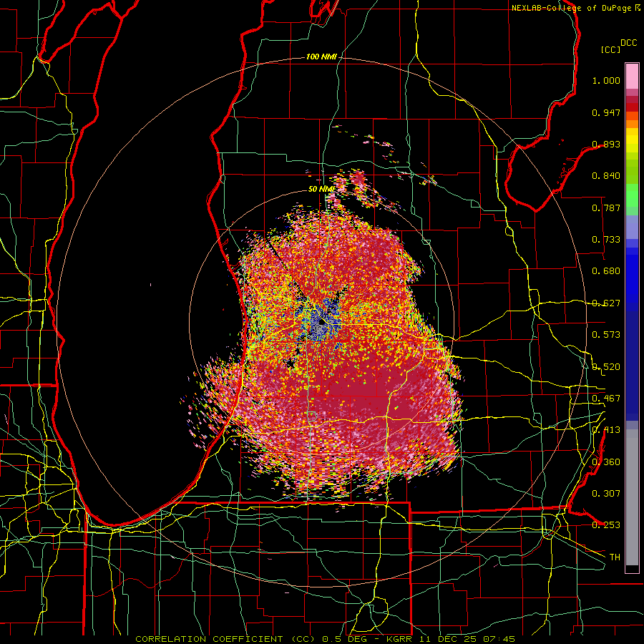Select the 0.680 scale value

(606, 271)
